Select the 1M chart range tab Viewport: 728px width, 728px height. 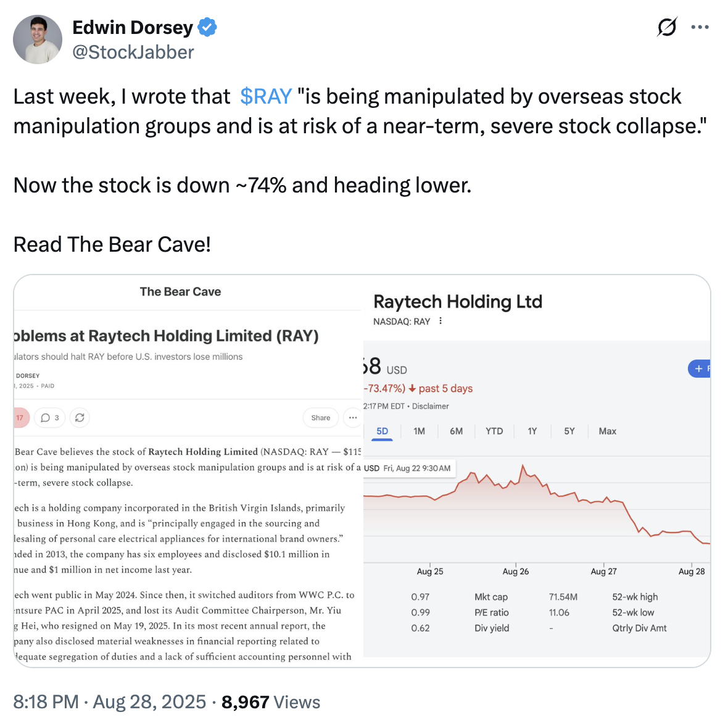(420, 431)
